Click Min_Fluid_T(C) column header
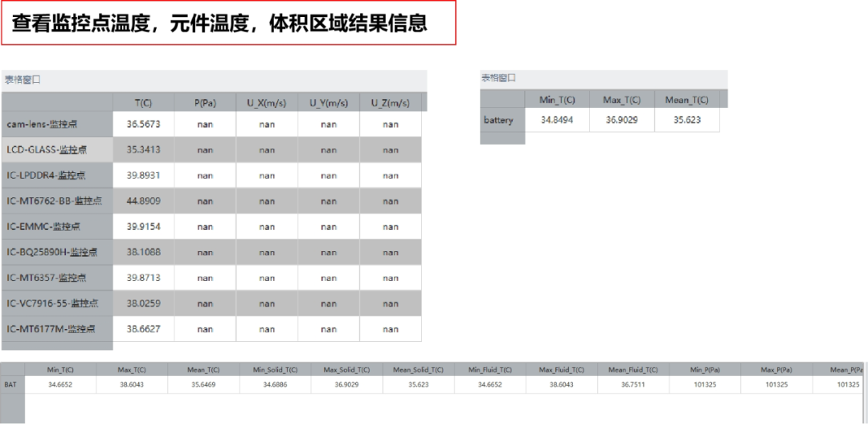 pos(490,369)
